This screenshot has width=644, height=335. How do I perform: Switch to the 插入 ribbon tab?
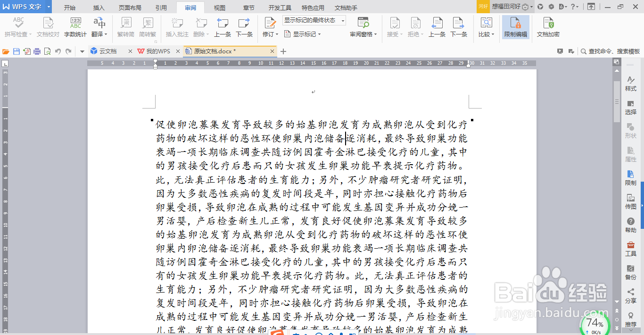99,8
